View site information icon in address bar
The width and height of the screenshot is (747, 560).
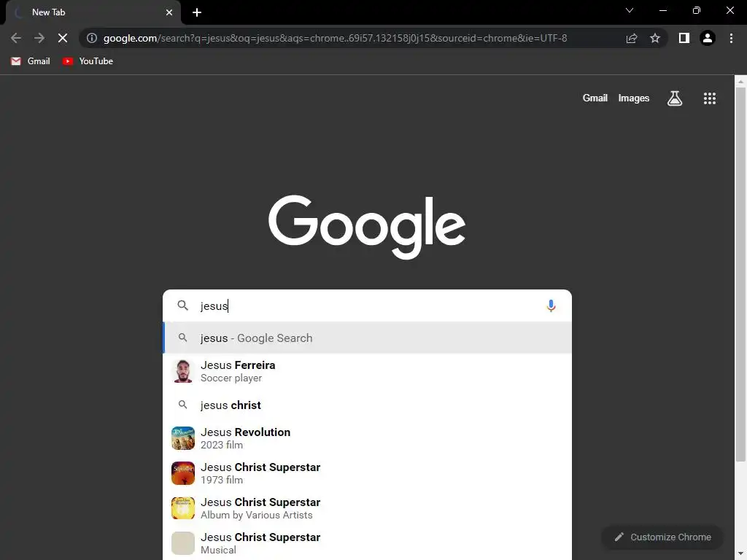[92, 38]
